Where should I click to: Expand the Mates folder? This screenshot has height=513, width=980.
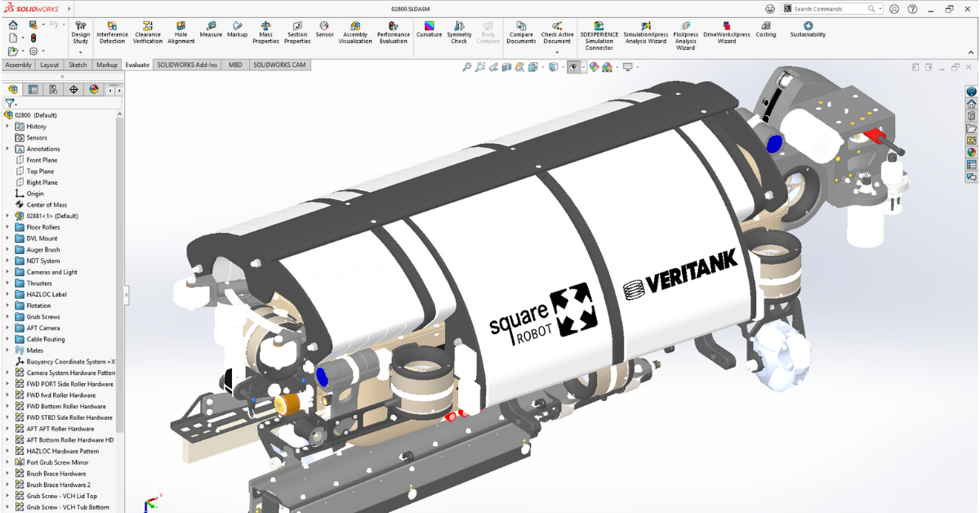7,350
